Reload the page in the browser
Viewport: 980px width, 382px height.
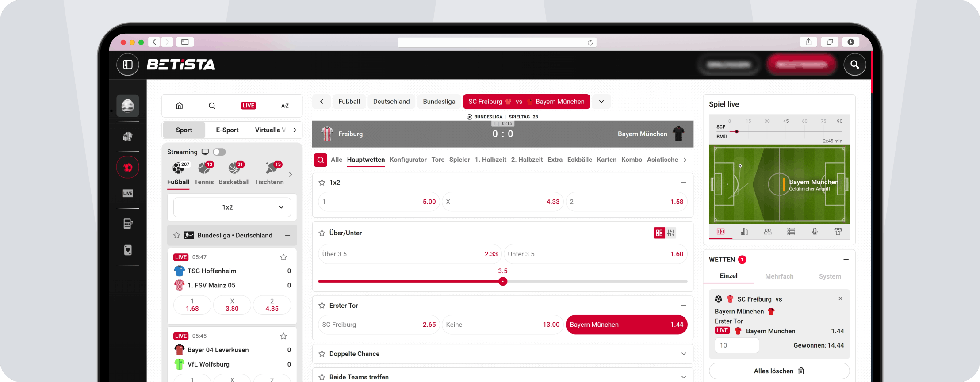[x=590, y=42]
